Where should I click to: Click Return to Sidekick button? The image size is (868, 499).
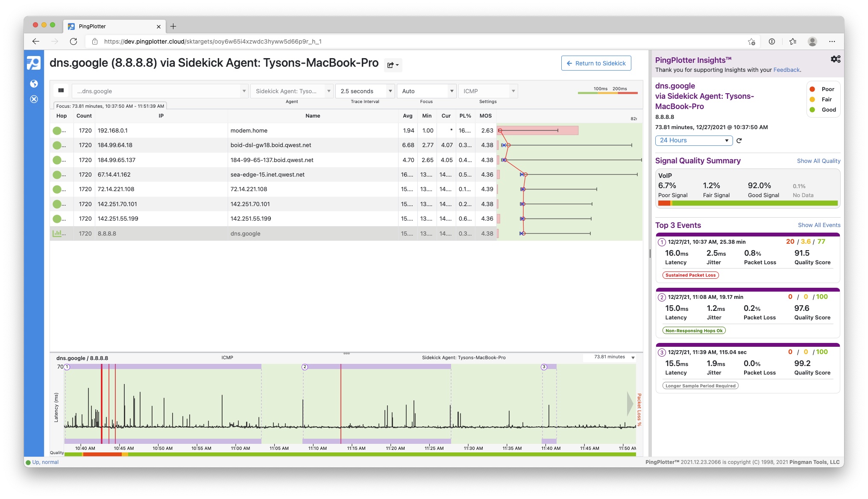click(596, 63)
